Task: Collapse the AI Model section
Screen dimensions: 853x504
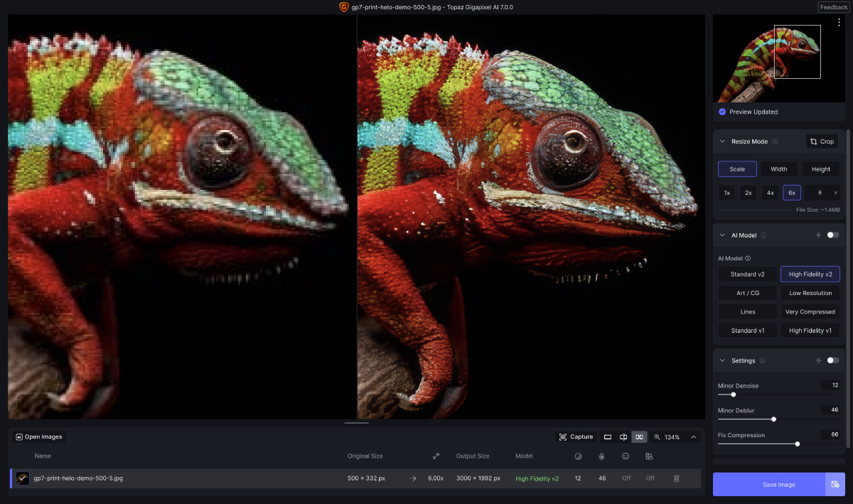Action: pos(721,235)
